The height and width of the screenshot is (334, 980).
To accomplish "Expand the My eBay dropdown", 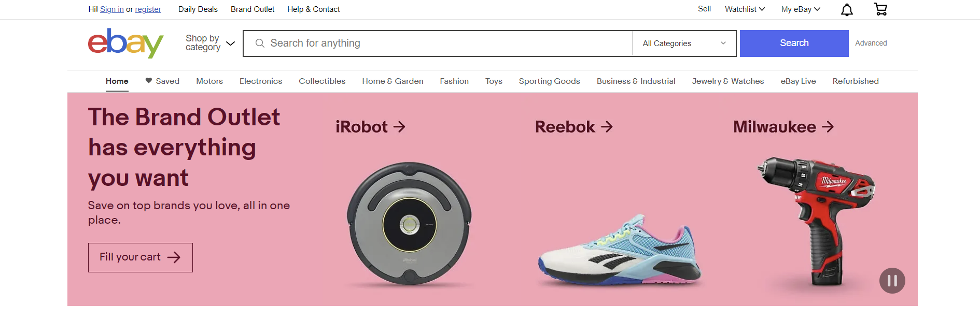I will point(801,9).
